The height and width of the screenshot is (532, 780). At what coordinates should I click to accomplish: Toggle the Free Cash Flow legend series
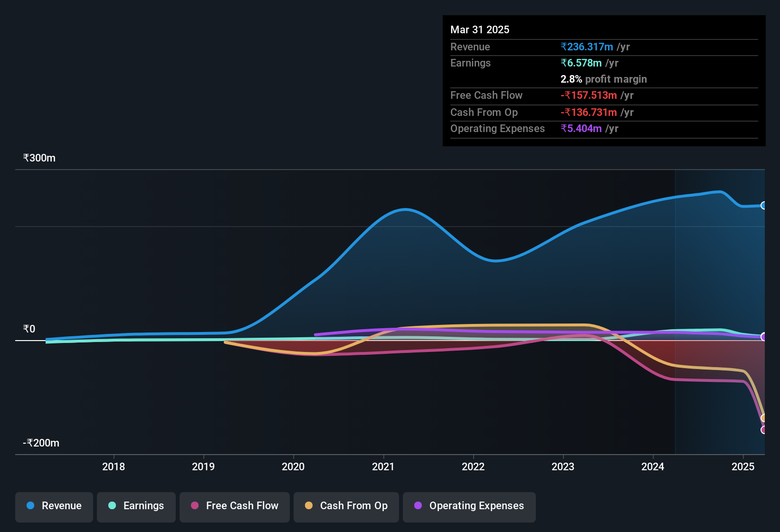[x=235, y=506]
